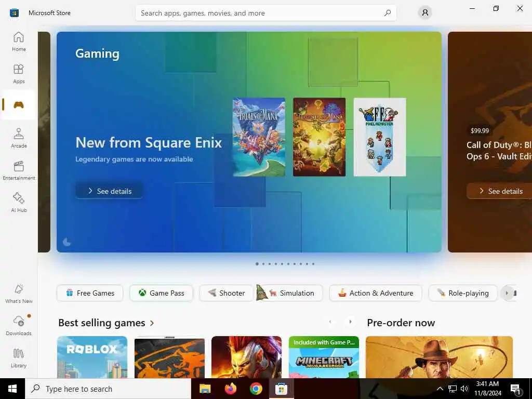The image size is (532, 399).
Task: Open the Home section in sidebar
Action: point(19,42)
